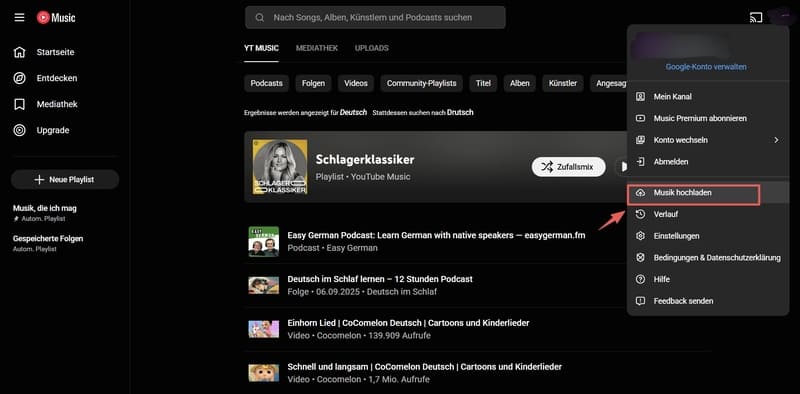Switch to the MEDIATHEK tab
Screen dimensions: 800x394
317,48
